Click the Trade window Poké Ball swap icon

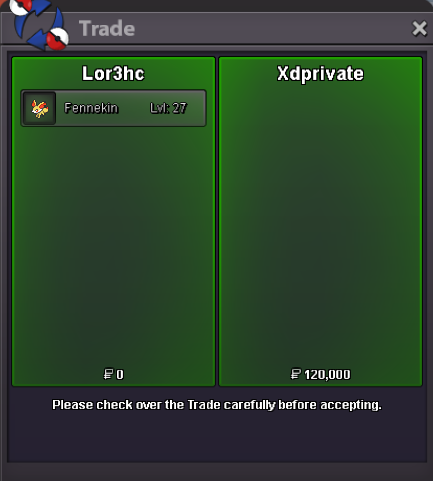pyautogui.click(x=39, y=25)
